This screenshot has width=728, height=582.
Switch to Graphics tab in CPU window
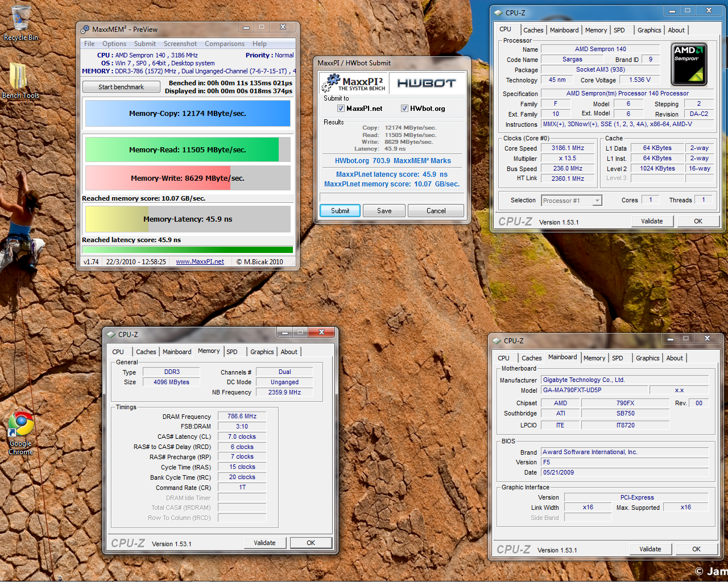(649, 30)
